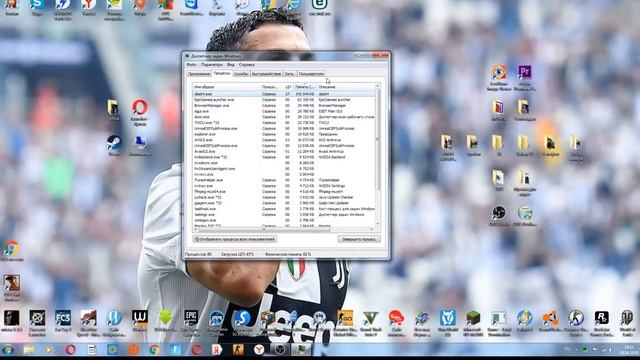Screen dimensions: 640x360
Task: Open Yandex Browser from the taskbar
Action: click(259, 350)
